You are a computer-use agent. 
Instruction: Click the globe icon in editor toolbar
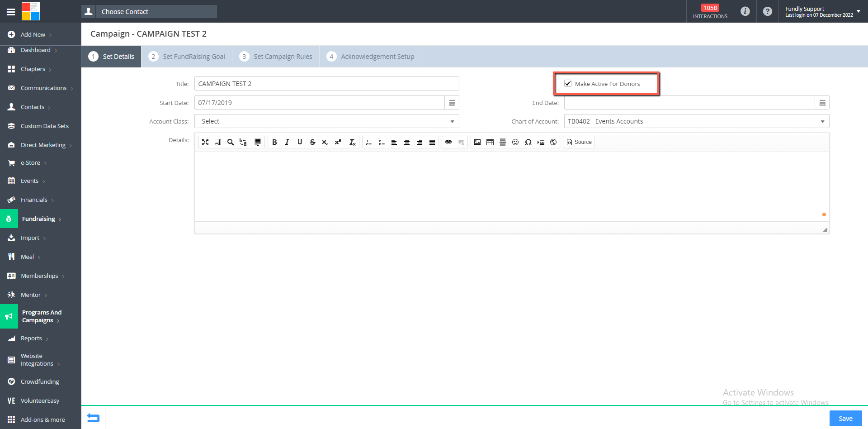553,142
